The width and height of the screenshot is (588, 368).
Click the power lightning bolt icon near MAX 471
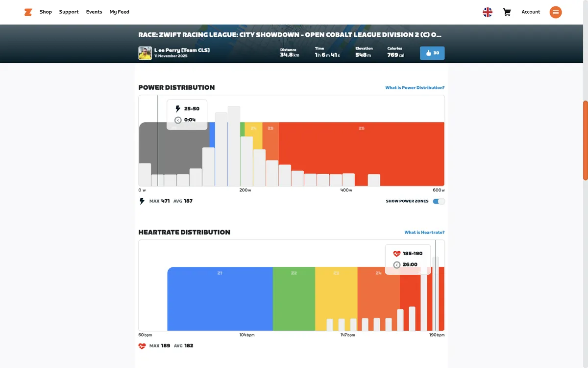(142, 201)
